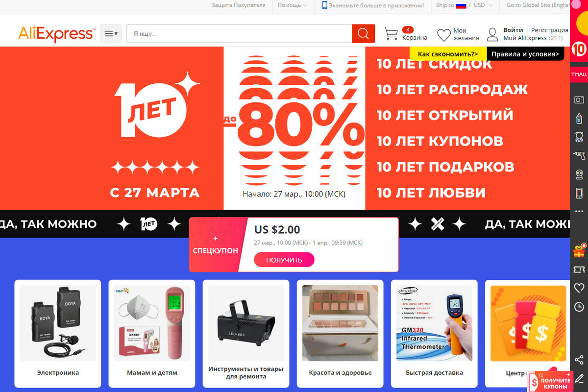Click the Как сэкономить? tab
Screen dimensions: 588x392
(x=448, y=54)
